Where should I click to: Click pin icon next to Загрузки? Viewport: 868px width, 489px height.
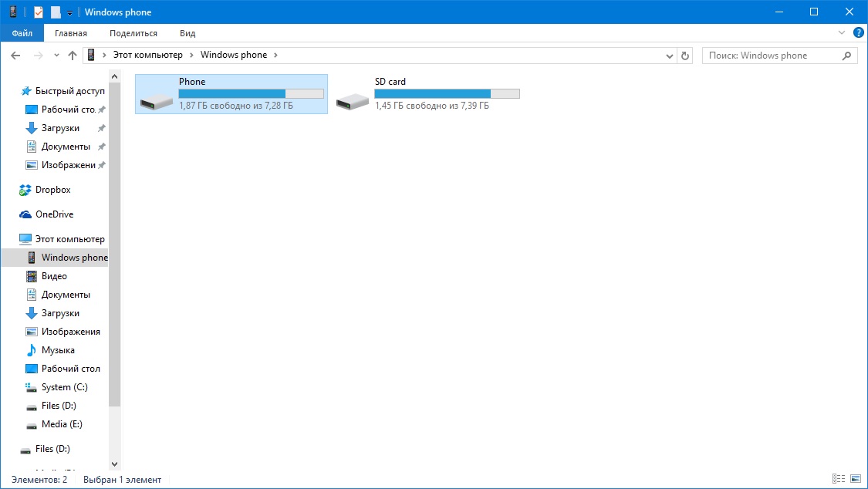pyautogui.click(x=101, y=128)
